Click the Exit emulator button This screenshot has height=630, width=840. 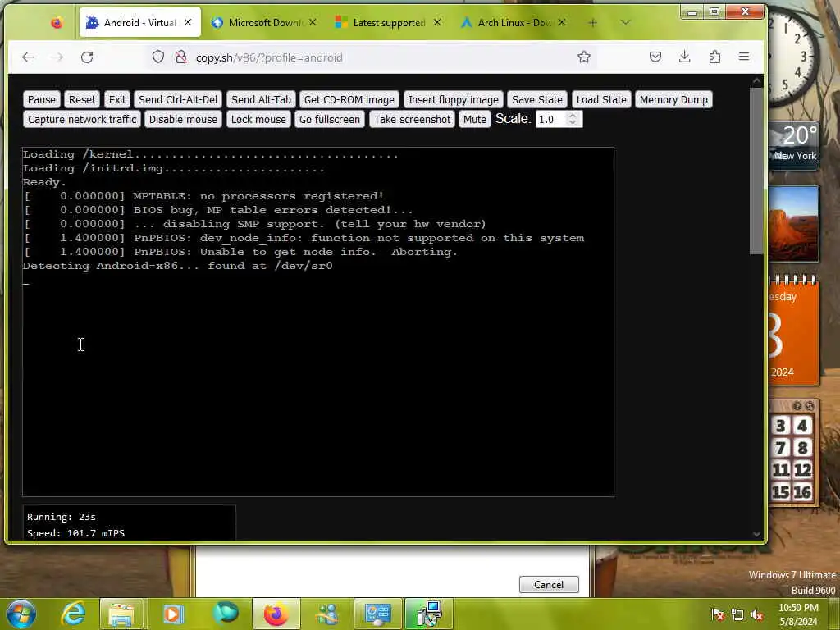(116, 99)
